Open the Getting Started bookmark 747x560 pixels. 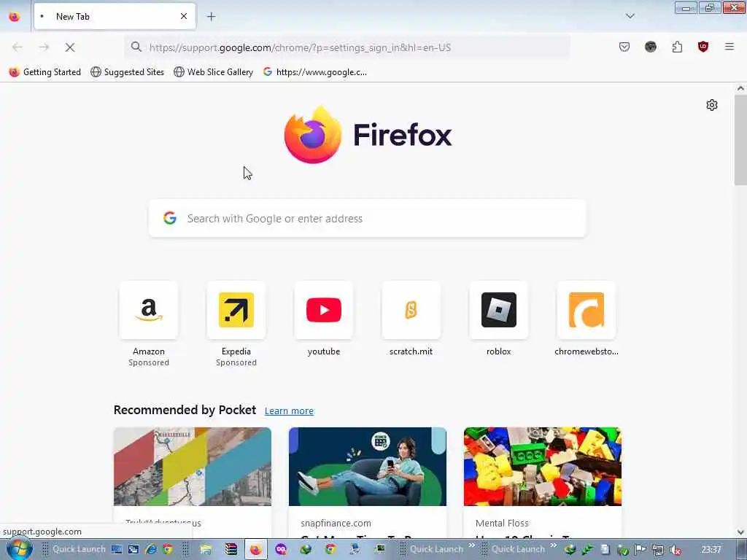(x=45, y=72)
